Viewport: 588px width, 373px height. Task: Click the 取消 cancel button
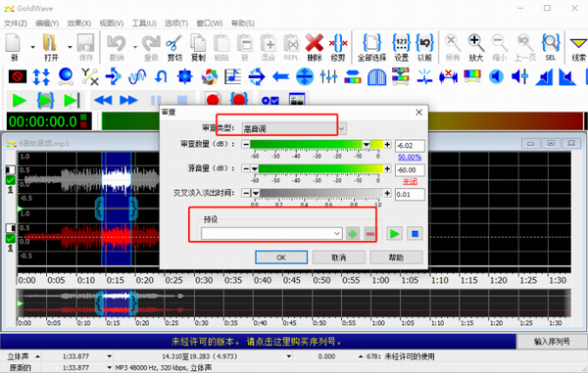pos(339,257)
